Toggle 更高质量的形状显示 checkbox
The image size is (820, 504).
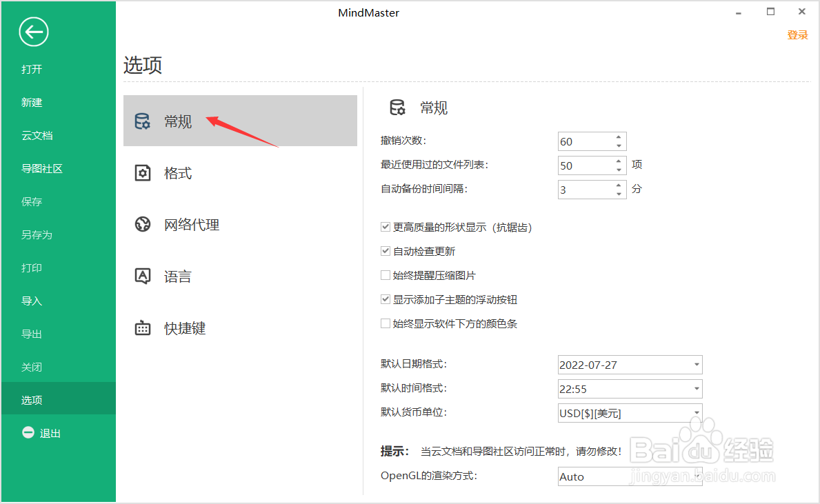pos(386,227)
